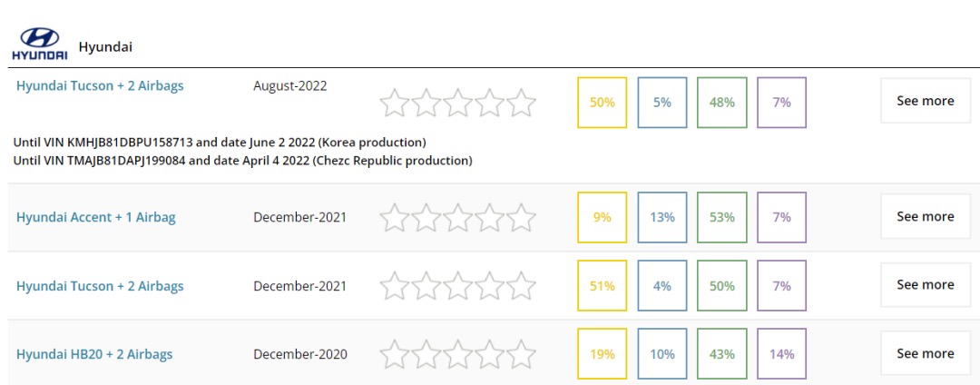
Task: Open the Hyundai Accent + 1 Airbag link
Action: point(96,218)
